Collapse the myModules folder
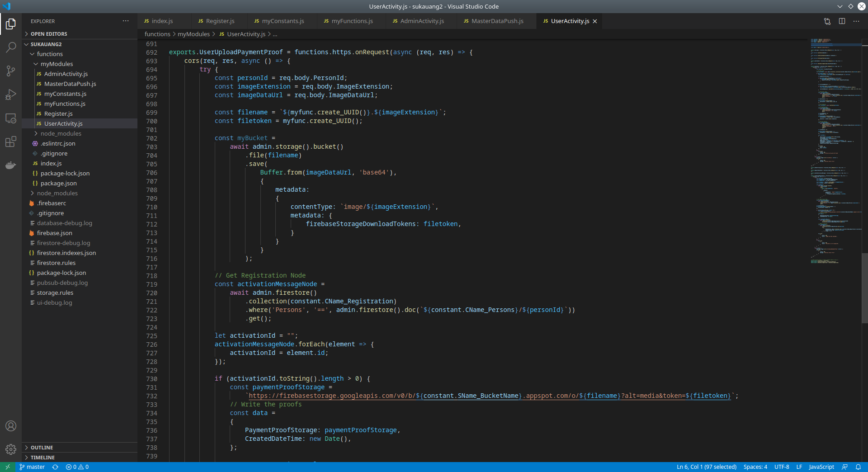 pos(80,64)
